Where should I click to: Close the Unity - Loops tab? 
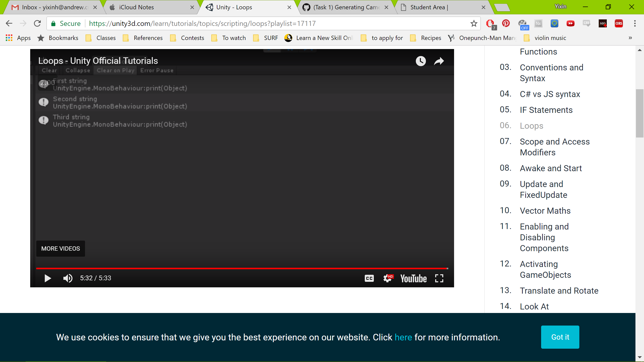(x=289, y=7)
